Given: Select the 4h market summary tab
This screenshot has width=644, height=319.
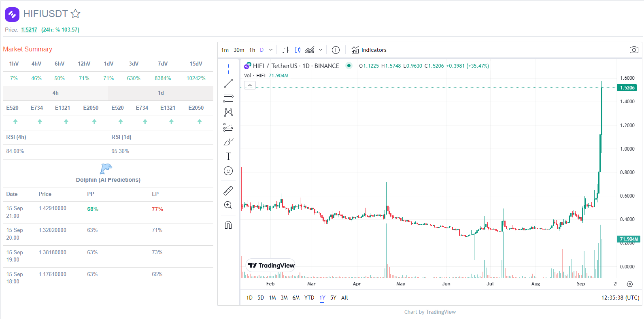Looking at the screenshot, I should click(x=55, y=93).
